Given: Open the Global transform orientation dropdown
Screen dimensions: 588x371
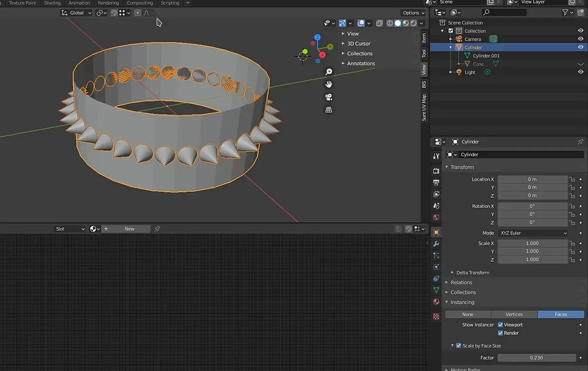Looking at the screenshot, I should [x=77, y=13].
